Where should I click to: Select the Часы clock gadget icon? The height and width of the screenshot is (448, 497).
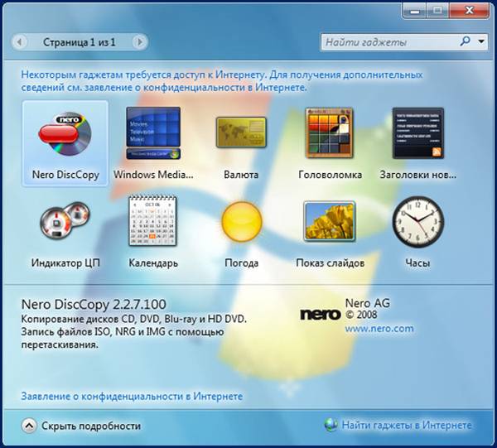[418, 221]
